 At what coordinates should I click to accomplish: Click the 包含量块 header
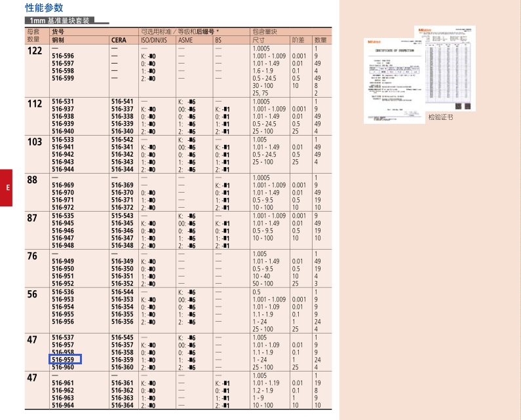[265, 32]
